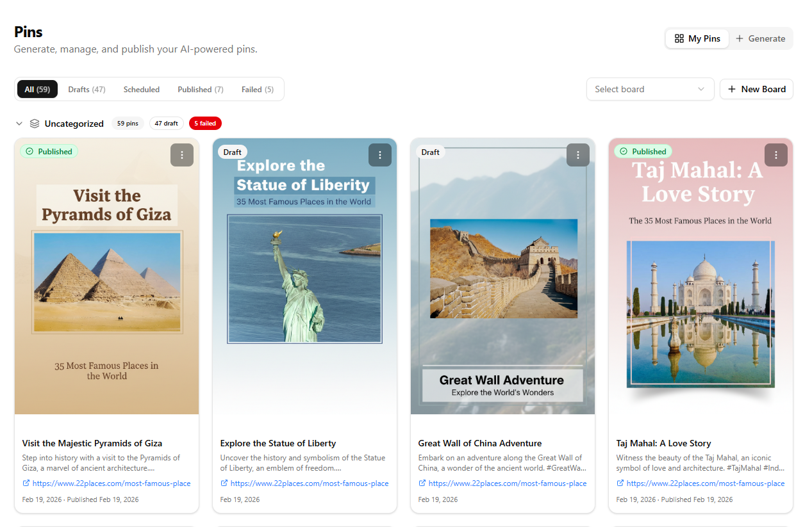Open 22places link on Taj Mahal pin
812x527 pixels.
(x=706, y=483)
